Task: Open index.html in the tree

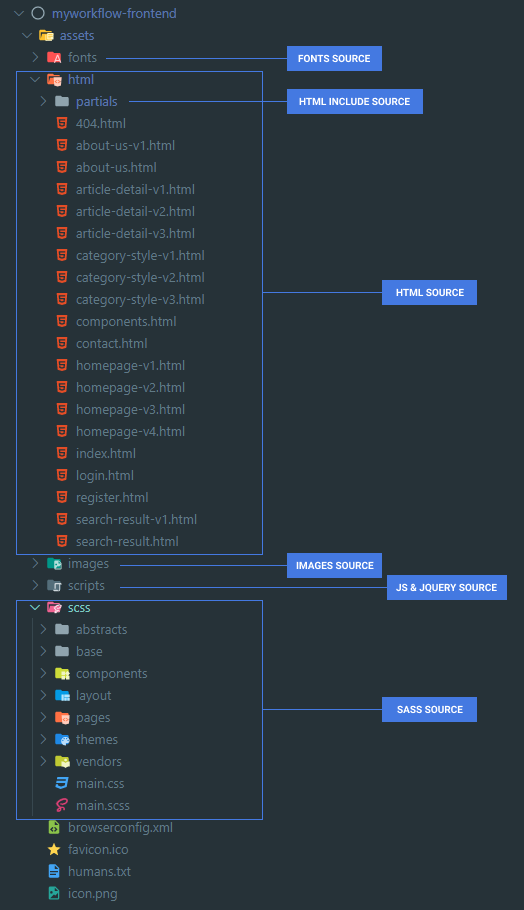Action: 106,453
